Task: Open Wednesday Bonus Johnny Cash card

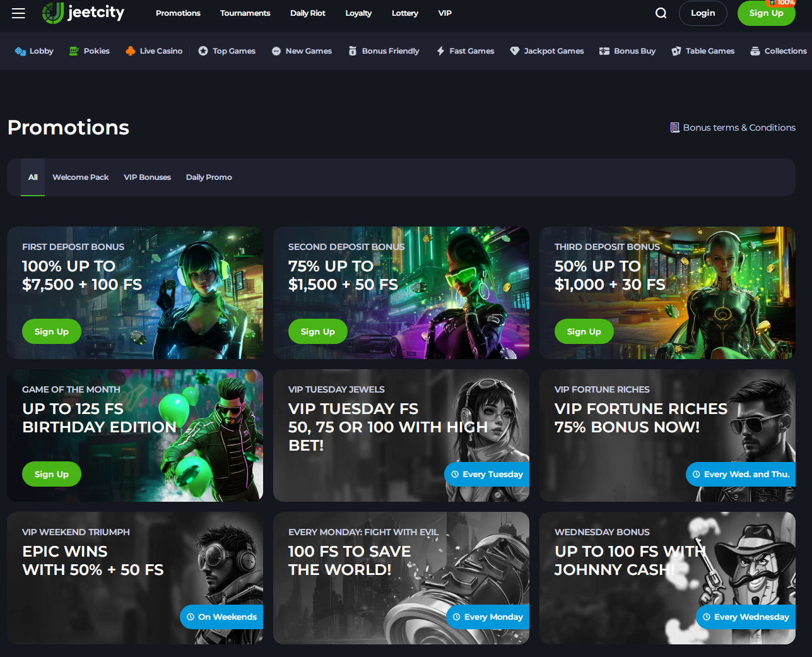Action: click(x=668, y=578)
